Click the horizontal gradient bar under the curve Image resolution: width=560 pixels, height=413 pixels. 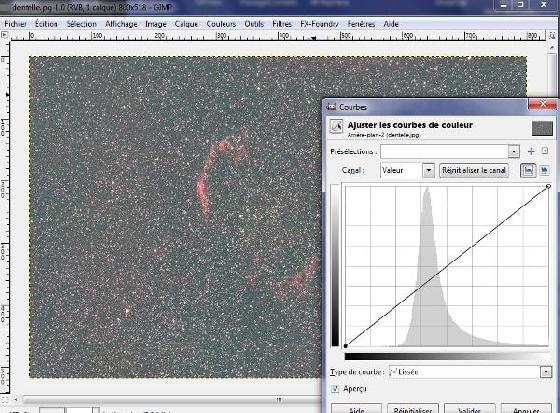coord(447,356)
